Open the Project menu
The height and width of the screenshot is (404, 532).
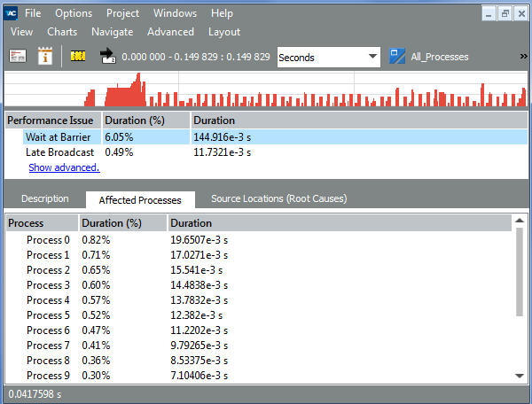coord(123,13)
